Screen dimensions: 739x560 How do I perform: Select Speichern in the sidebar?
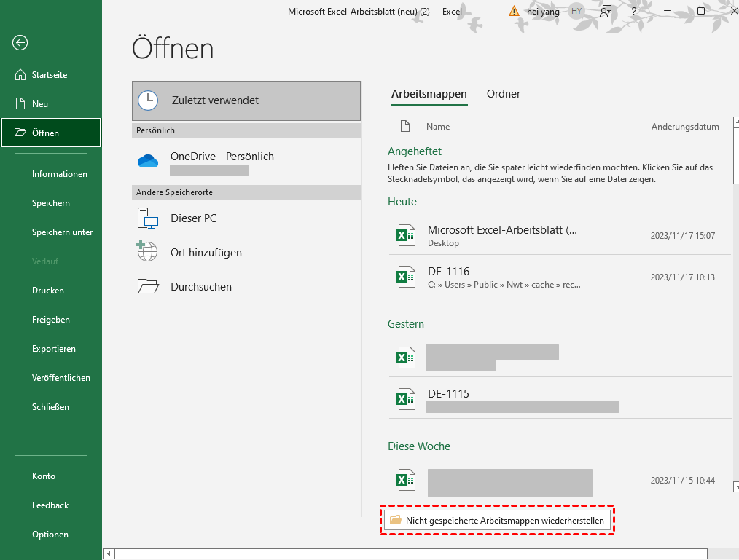[x=51, y=203]
